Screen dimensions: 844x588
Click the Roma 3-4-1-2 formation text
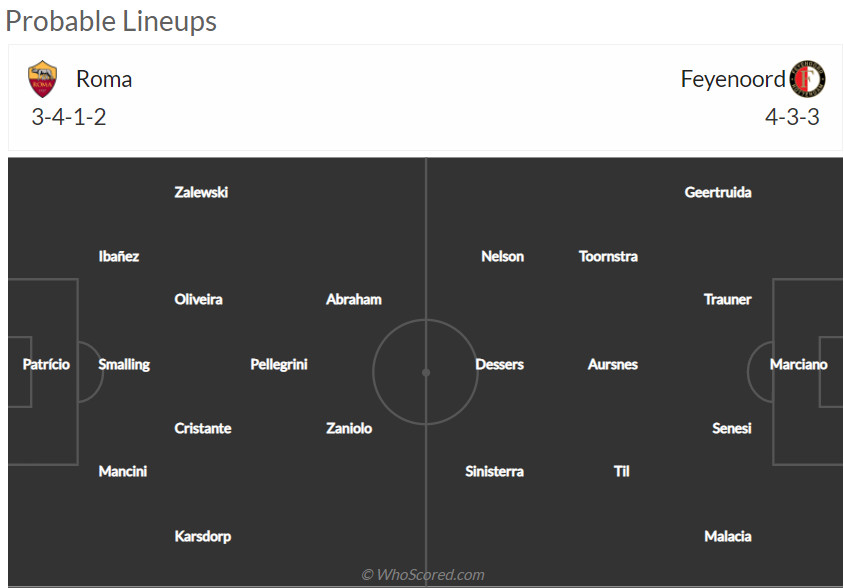point(69,117)
